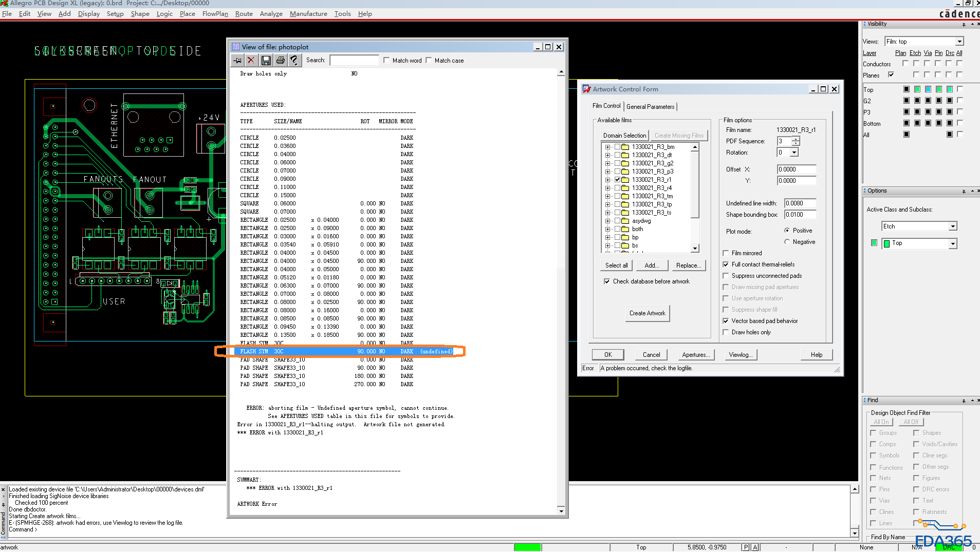This screenshot has height=552, width=980.
Task: Click the pin (stick) icon in file viewer
Action: (x=237, y=61)
